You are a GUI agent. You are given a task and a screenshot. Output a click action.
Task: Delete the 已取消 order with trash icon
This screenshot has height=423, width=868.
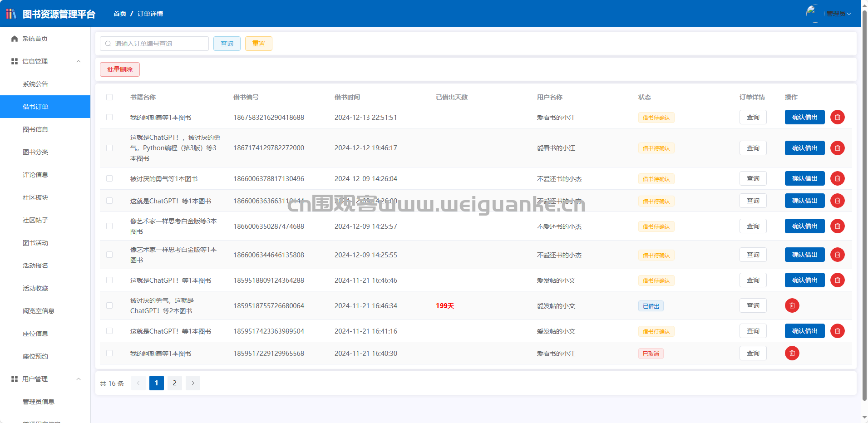[792, 353]
